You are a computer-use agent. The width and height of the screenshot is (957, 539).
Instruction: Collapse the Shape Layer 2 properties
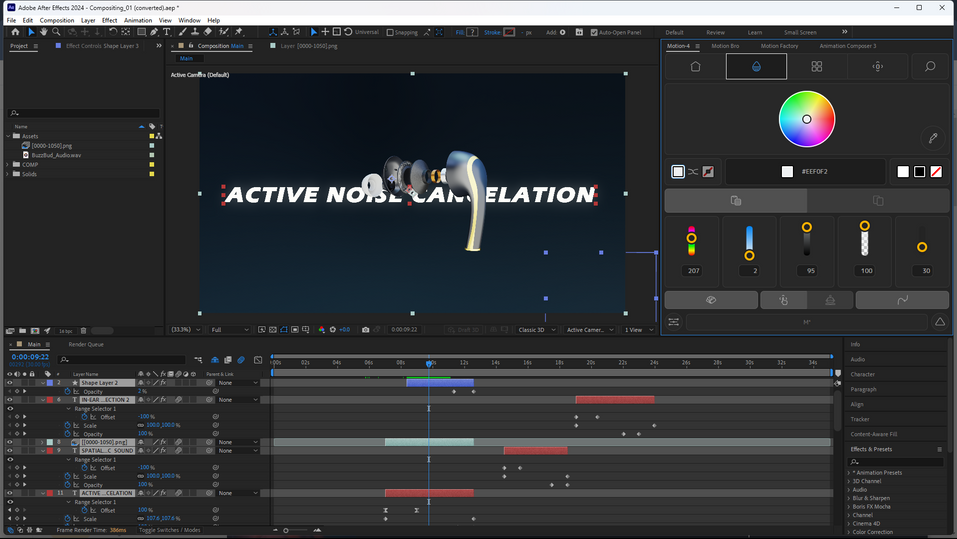(x=43, y=383)
